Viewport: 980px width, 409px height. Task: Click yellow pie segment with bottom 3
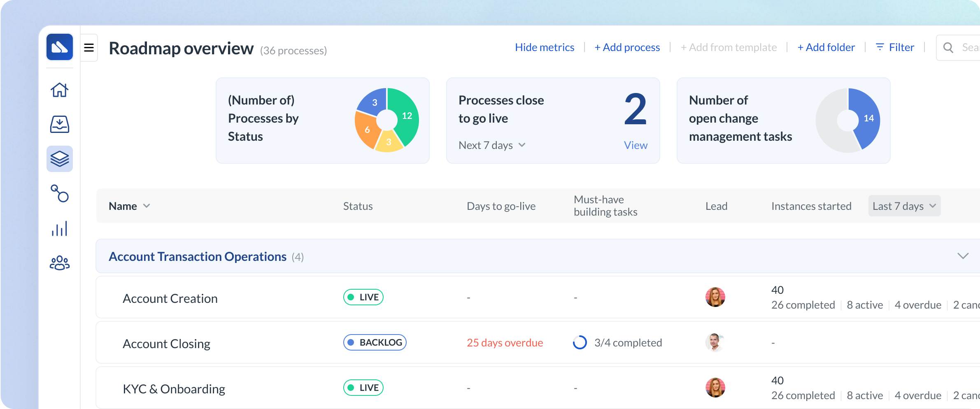pyautogui.click(x=389, y=142)
